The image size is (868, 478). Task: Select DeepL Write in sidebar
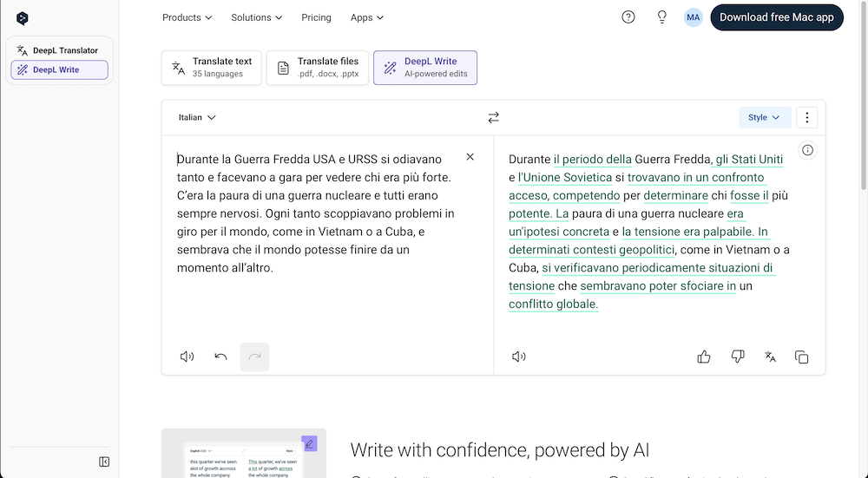click(59, 69)
